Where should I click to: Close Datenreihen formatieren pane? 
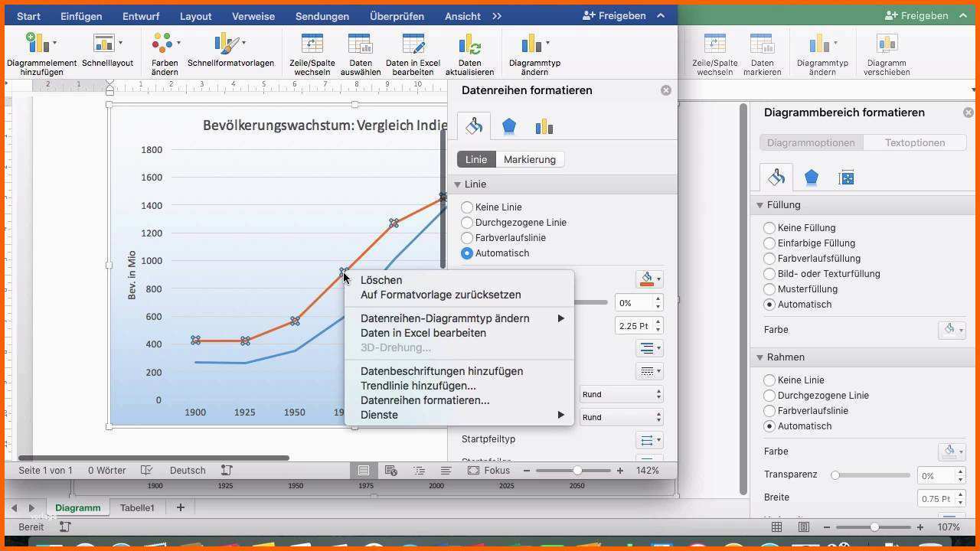[665, 90]
